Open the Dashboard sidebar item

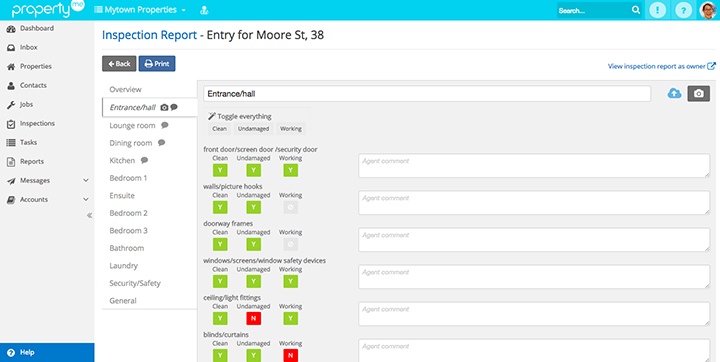[30, 28]
